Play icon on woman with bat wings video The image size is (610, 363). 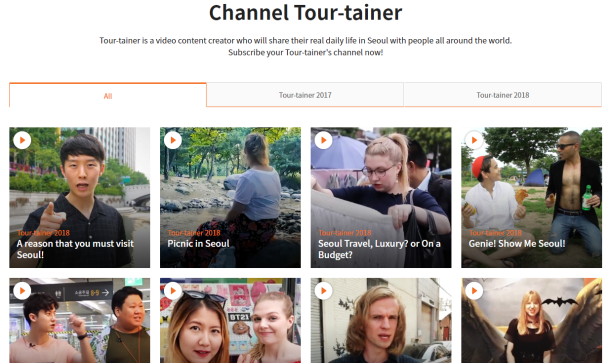[474, 291]
